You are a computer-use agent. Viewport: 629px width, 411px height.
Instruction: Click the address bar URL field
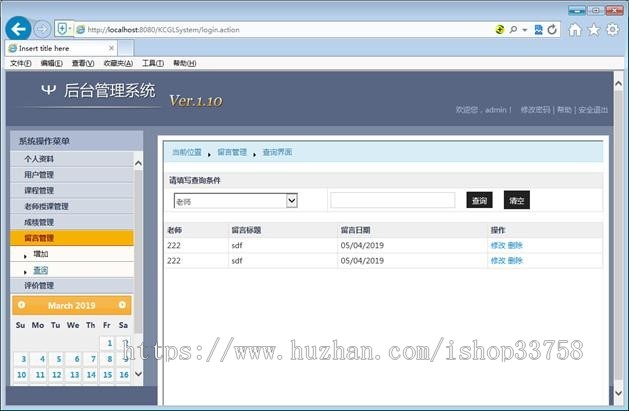tap(281, 30)
